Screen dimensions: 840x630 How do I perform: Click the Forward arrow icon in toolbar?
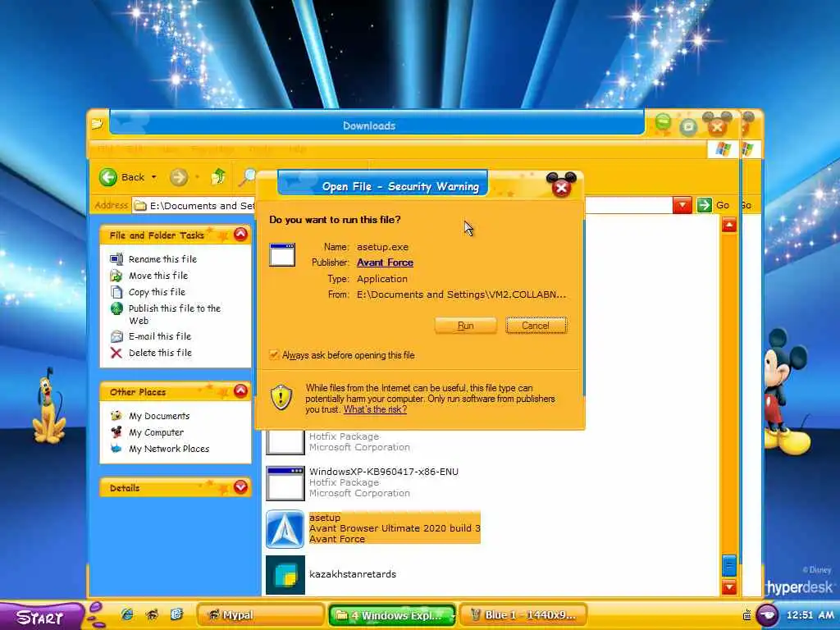179,177
